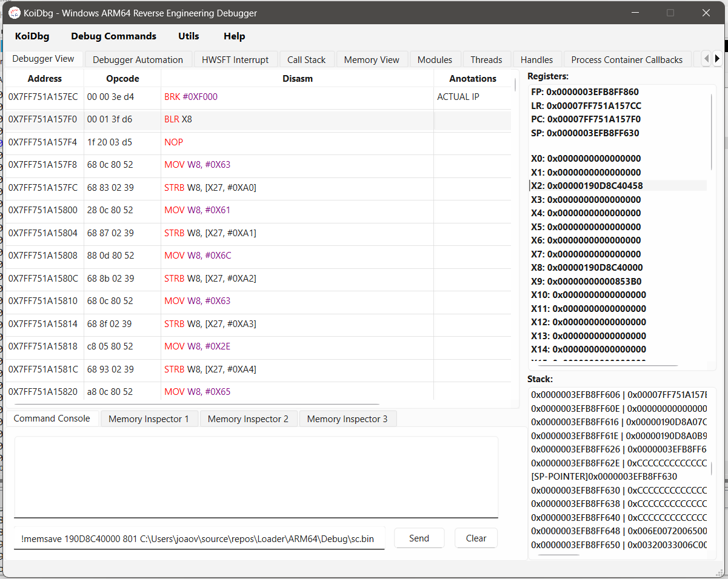This screenshot has height=579, width=728.
Task: Switch to the Handles tab
Action: pos(536,60)
